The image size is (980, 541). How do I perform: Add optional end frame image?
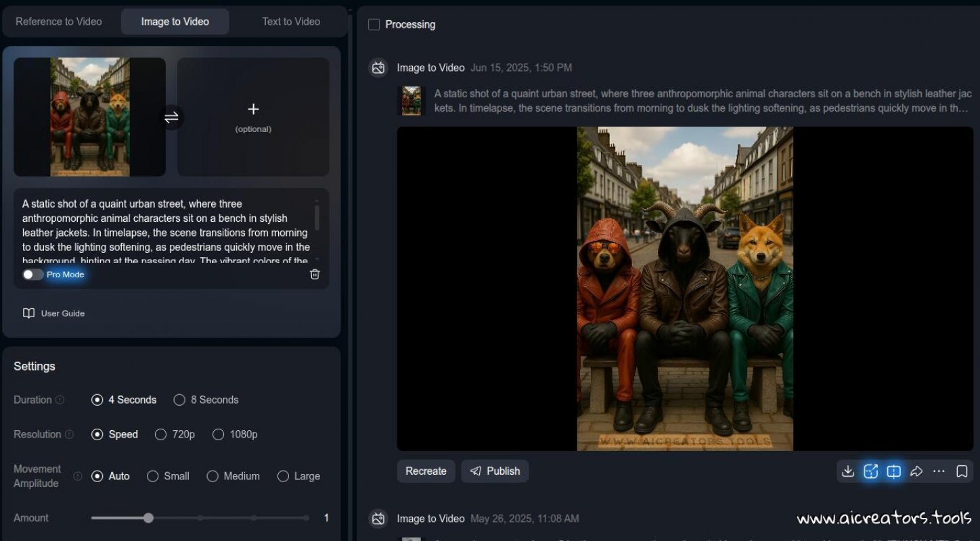point(253,117)
